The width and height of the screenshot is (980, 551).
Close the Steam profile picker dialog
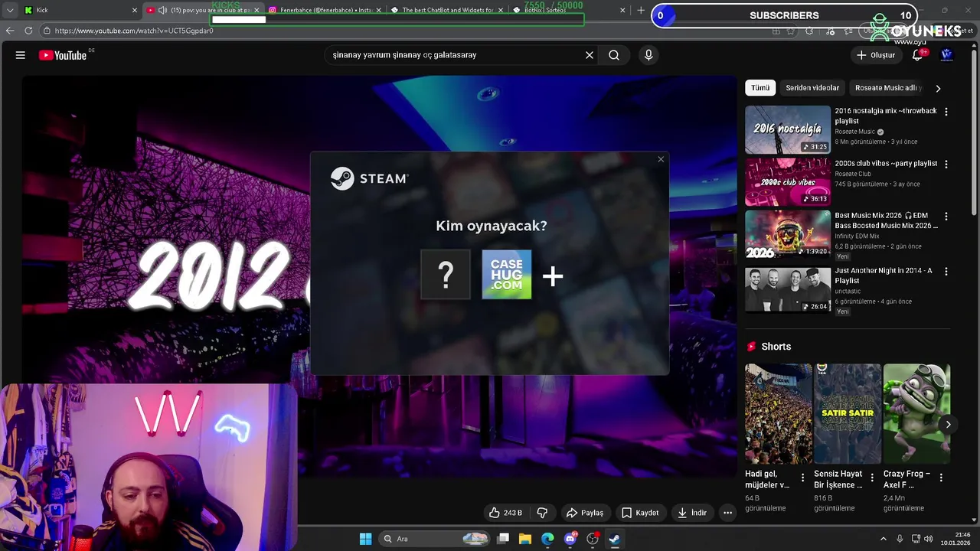click(x=661, y=159)
